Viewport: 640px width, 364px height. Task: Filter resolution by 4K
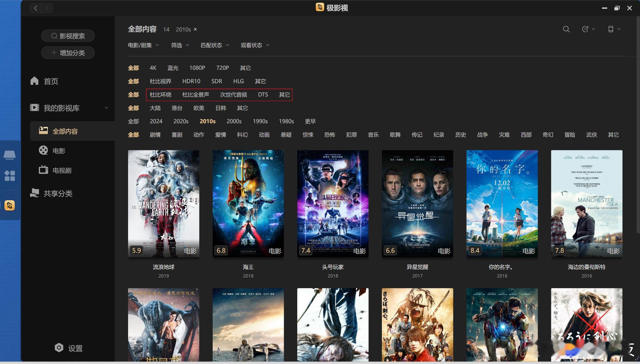[x=153, y=68]
